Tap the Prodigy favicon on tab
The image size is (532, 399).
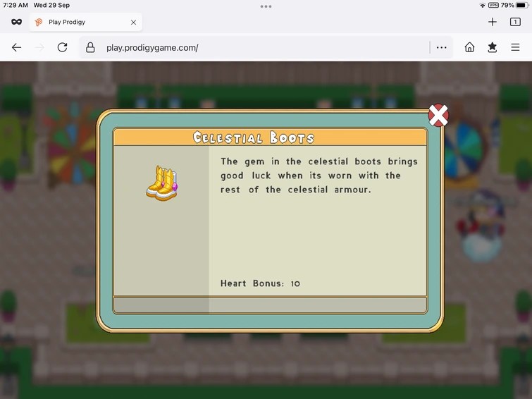39,22
